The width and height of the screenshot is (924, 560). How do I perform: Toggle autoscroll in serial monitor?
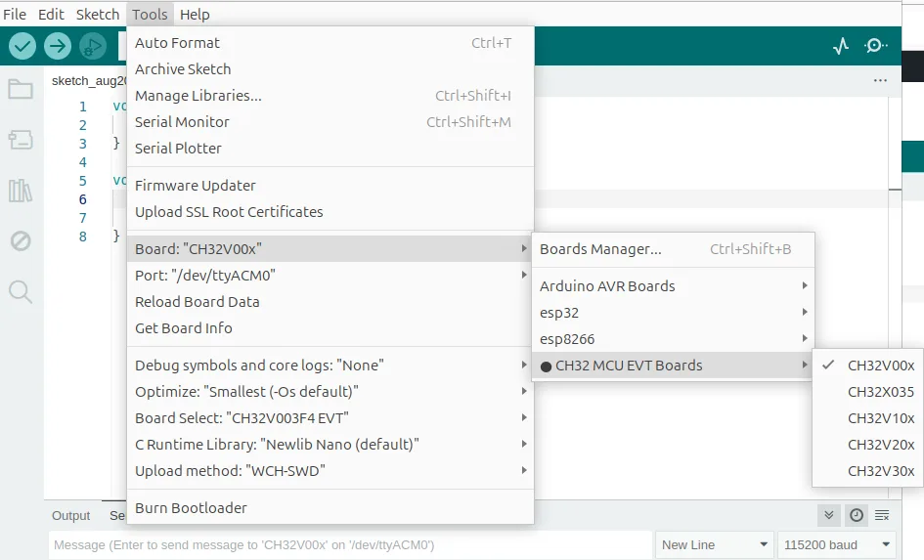tap(828, 516)
